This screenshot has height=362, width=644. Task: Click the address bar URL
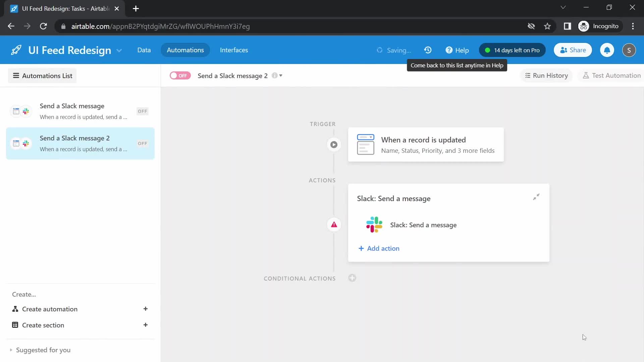pyautogui.click(x=160, y=26)
